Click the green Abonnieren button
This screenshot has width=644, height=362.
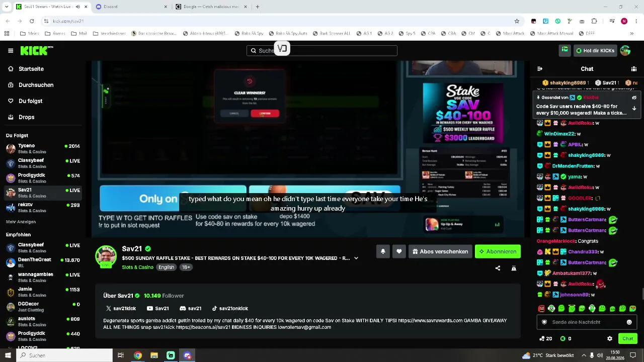(x=498, y=251)
